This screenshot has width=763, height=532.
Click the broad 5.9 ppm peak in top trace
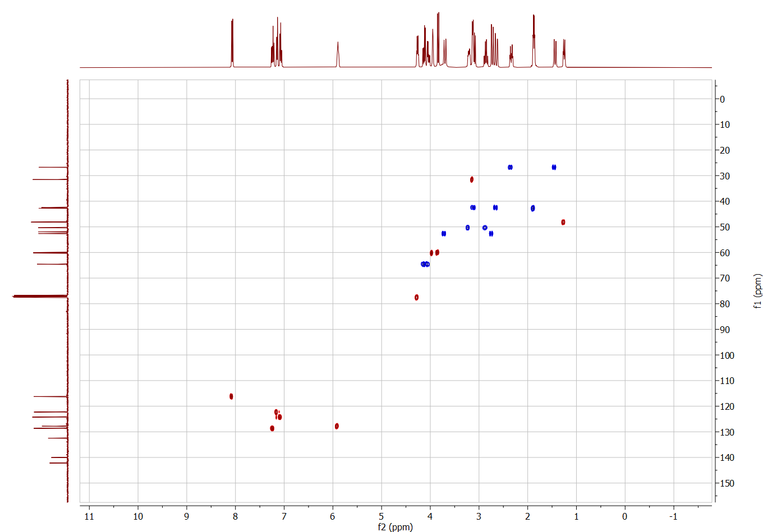(x=338, y=54)
